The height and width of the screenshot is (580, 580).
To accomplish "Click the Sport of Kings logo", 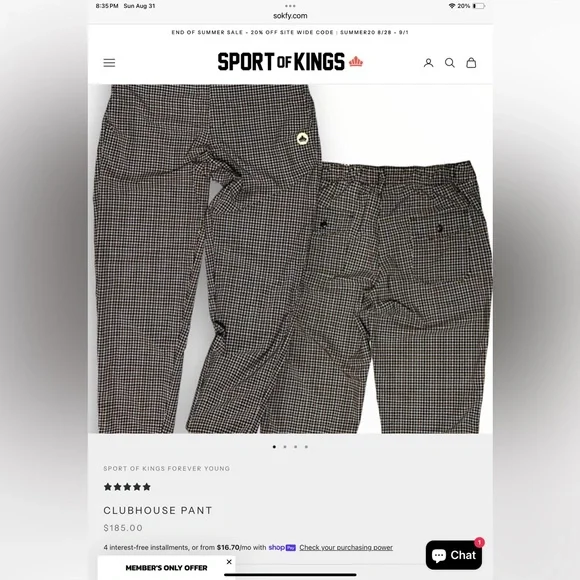I will (290, 62).
